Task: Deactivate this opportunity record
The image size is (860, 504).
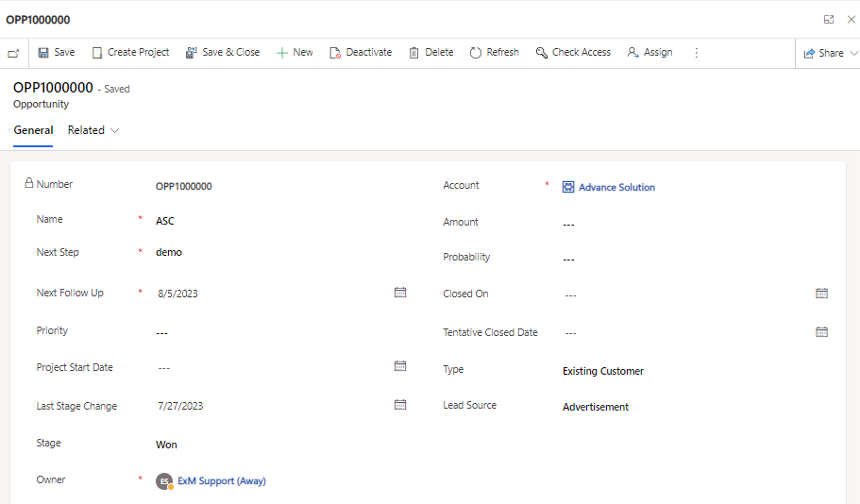Action: (x=361, y=53)
